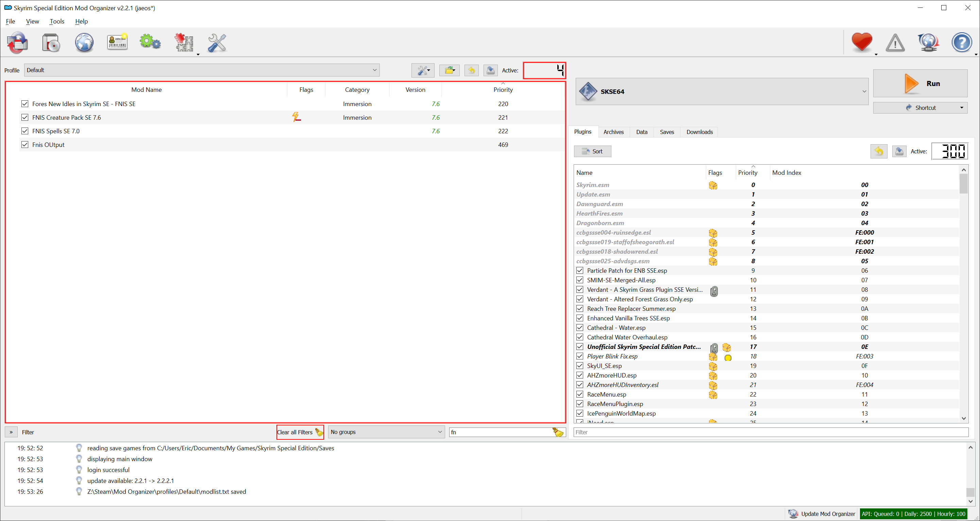980x521 pixels.
Task: Open the mod list folder icon button
Action: pyautogui.click(x=450, y=70)
